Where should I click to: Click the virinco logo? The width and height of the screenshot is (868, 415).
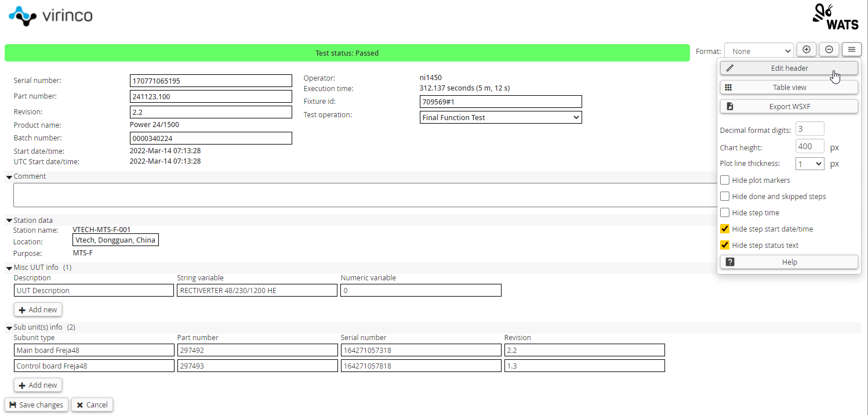pos(50,16)
